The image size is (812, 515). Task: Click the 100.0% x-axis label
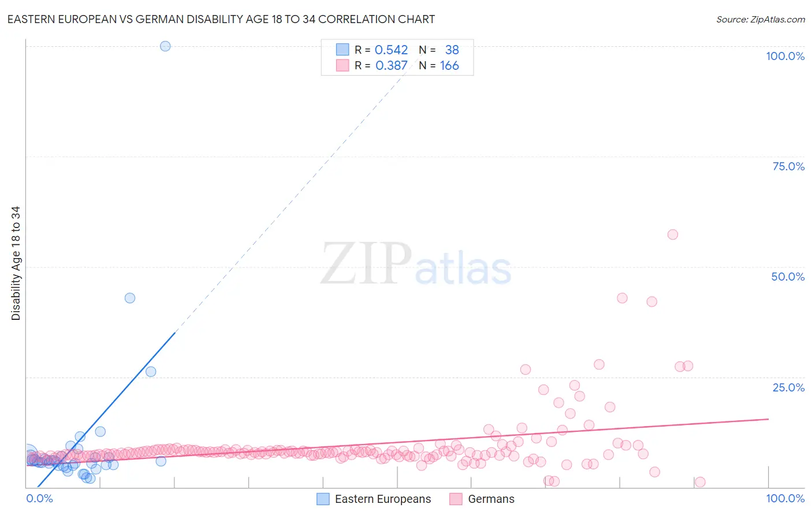tap(785, 498)
